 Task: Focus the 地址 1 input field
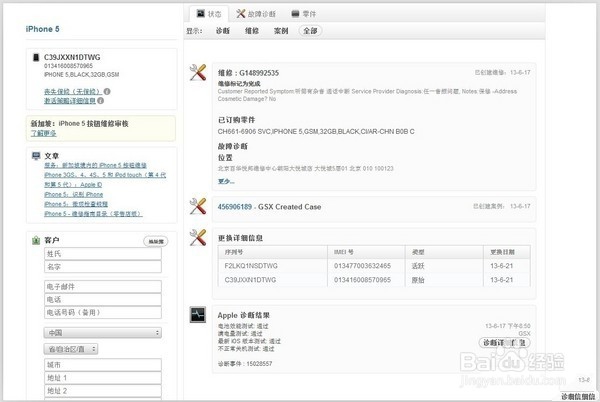coord(103,378)
